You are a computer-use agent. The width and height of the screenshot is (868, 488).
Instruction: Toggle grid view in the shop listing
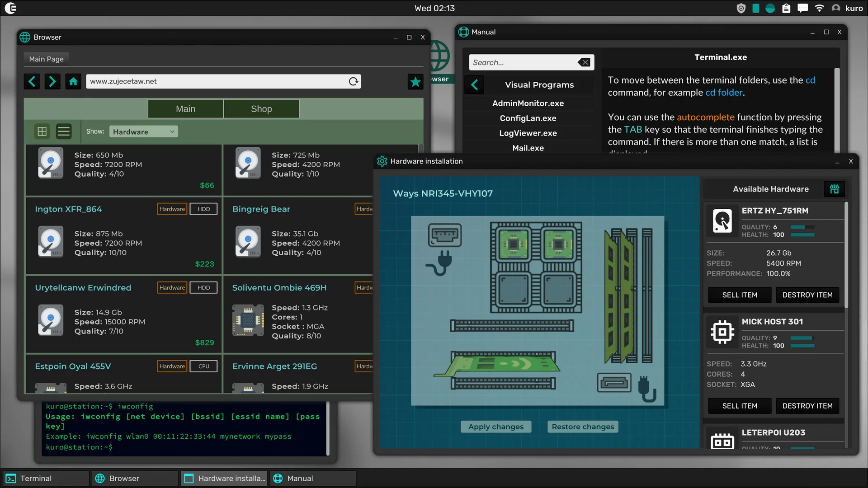(x=42, y=131)
